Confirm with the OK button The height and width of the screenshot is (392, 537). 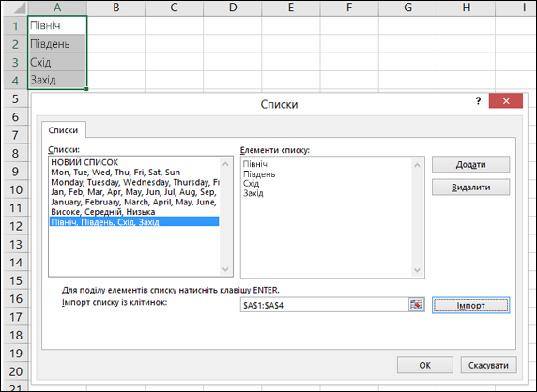[425, 365]
